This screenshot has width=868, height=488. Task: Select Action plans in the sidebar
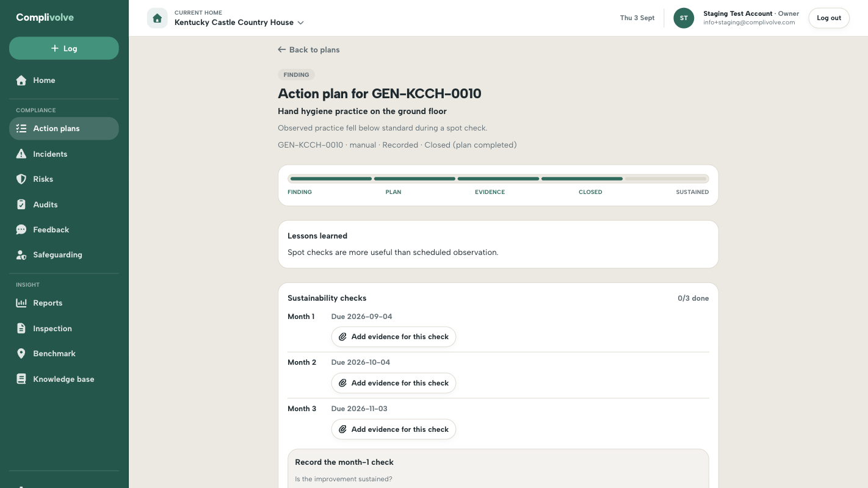pyautogui.click(x=64, y=129)
